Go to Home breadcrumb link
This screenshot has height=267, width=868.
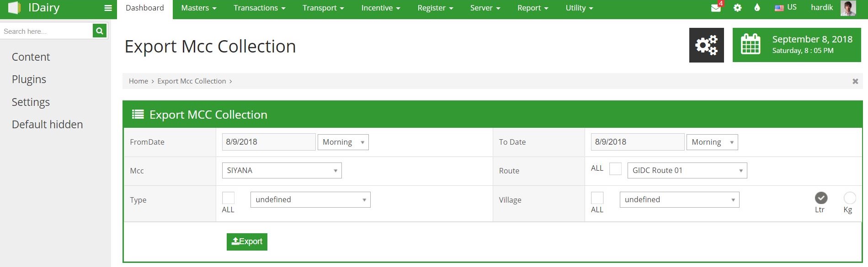pyautogui.click(x=138, y=81)
